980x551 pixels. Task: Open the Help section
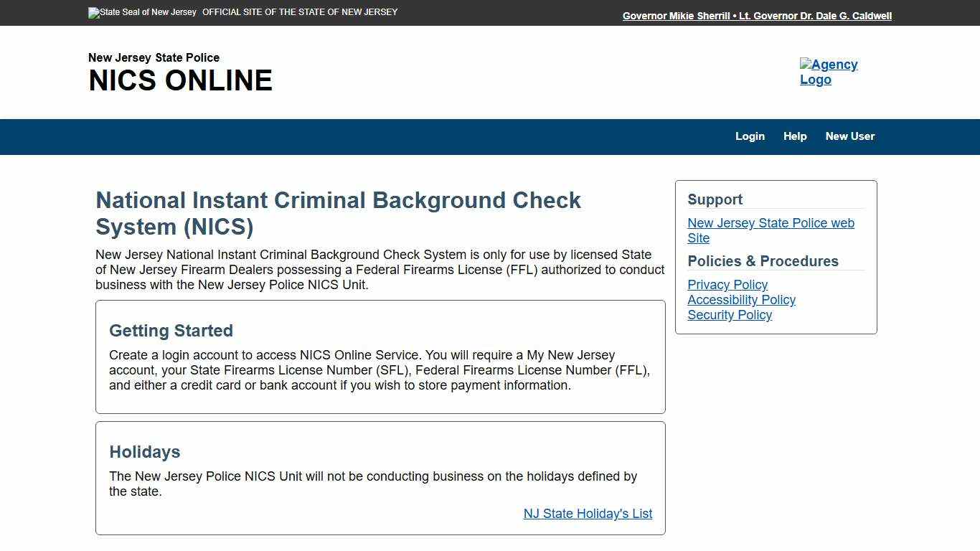(x=795, y=136)
